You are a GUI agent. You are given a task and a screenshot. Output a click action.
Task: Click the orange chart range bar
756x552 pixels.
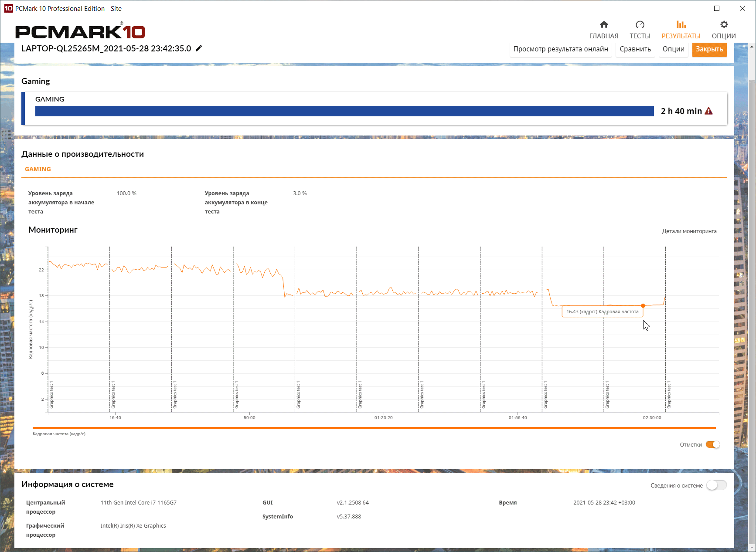click(x=374, y=428)
